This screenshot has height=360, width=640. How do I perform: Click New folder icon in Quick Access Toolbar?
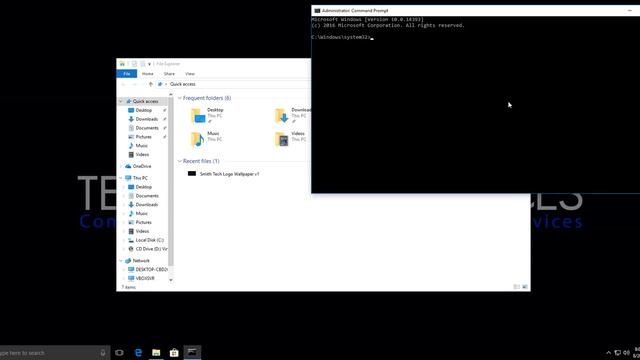click(142, 64)
